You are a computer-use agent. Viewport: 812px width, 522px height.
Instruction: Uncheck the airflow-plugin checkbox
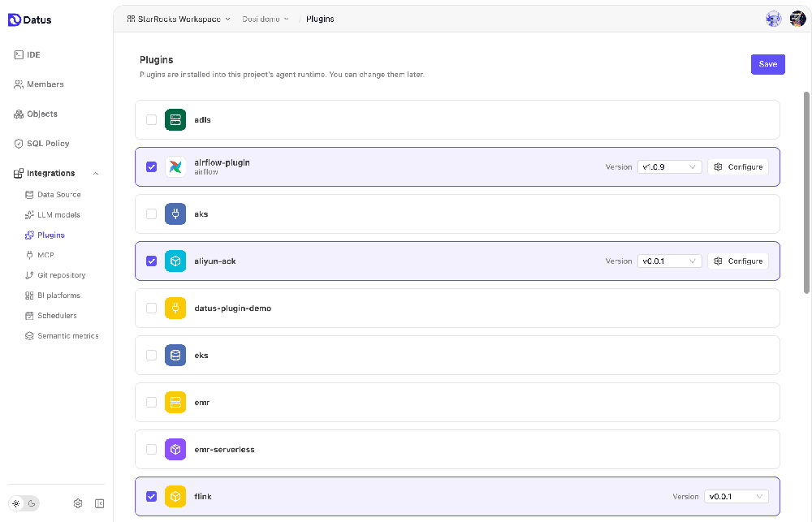point(151,167)
